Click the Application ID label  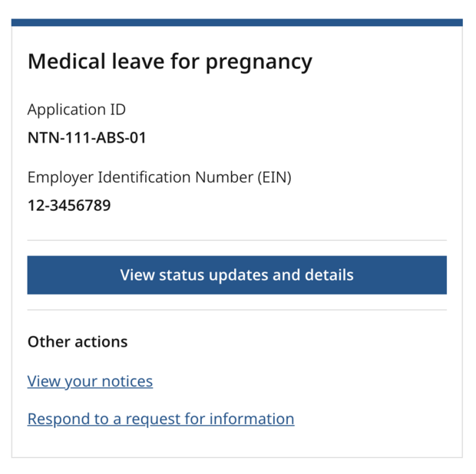[x=76, y=110]
